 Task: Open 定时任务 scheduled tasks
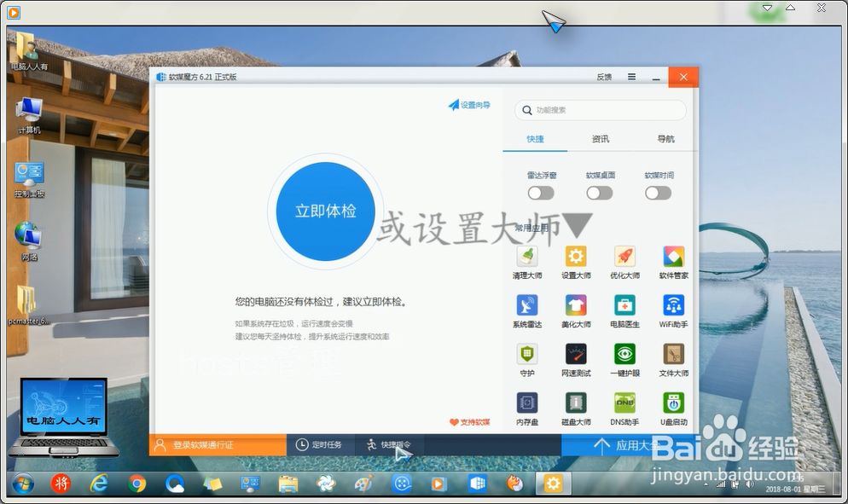(x=319, y=445)
